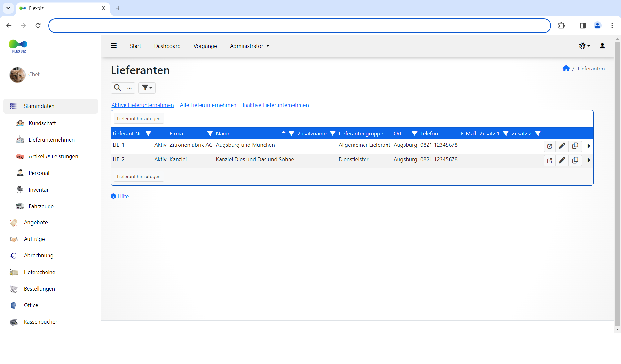Duplicate the Zitronenfabrik AG supplier row
This screenshot has height=364, width=621.
click(x=575, y=146)
